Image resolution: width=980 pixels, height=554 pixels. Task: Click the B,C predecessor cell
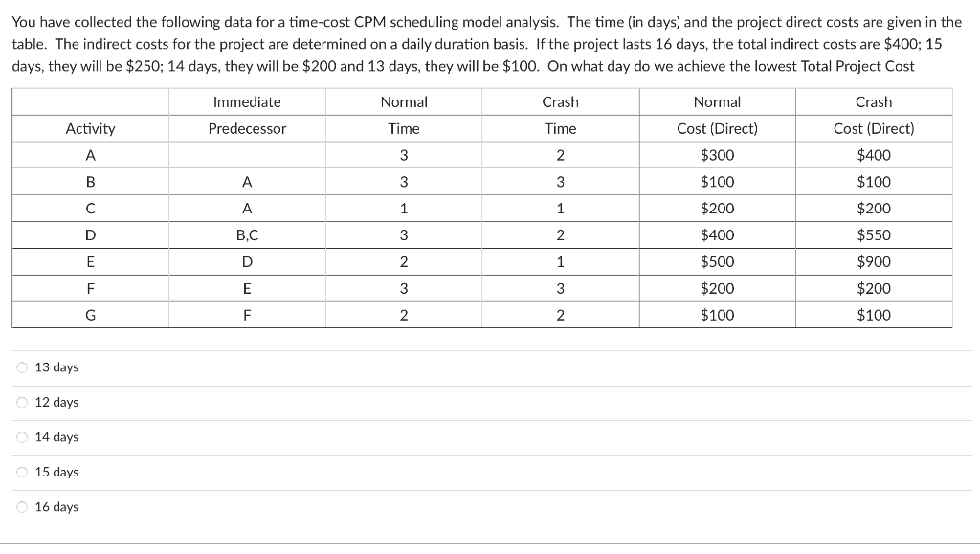pos(246,233)
